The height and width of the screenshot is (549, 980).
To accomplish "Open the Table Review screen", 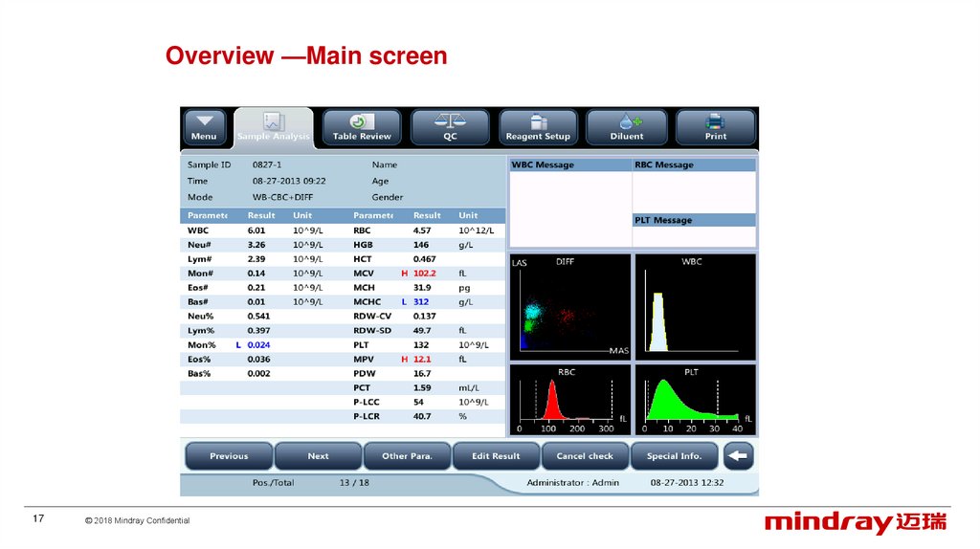I will (362, 127).
